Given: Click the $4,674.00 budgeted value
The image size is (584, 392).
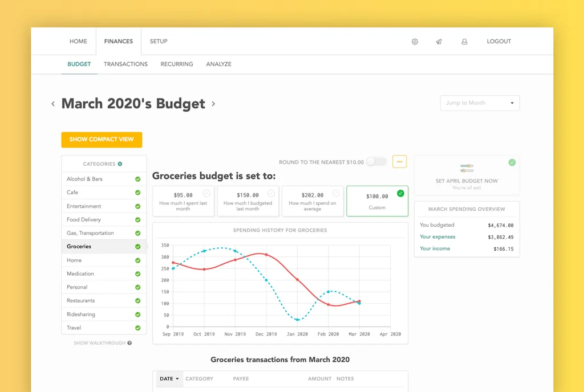Looking at the screenshot, I should click(x=501, y=226).
